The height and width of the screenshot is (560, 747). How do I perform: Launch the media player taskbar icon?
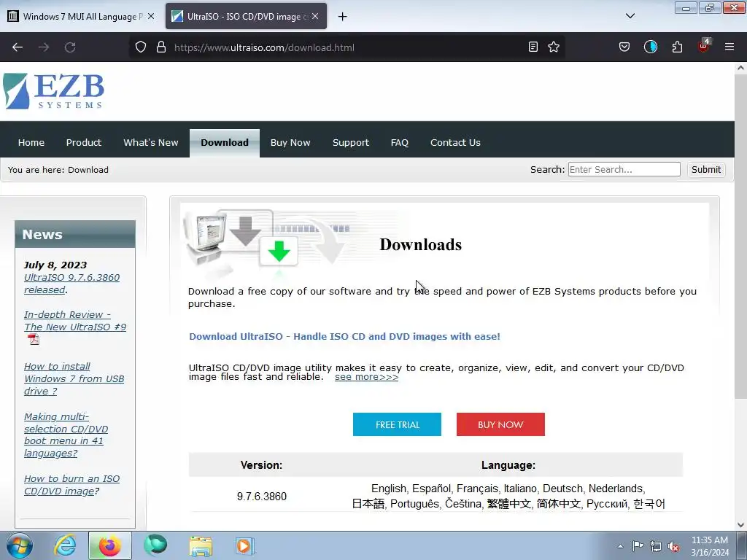[245, 545]
